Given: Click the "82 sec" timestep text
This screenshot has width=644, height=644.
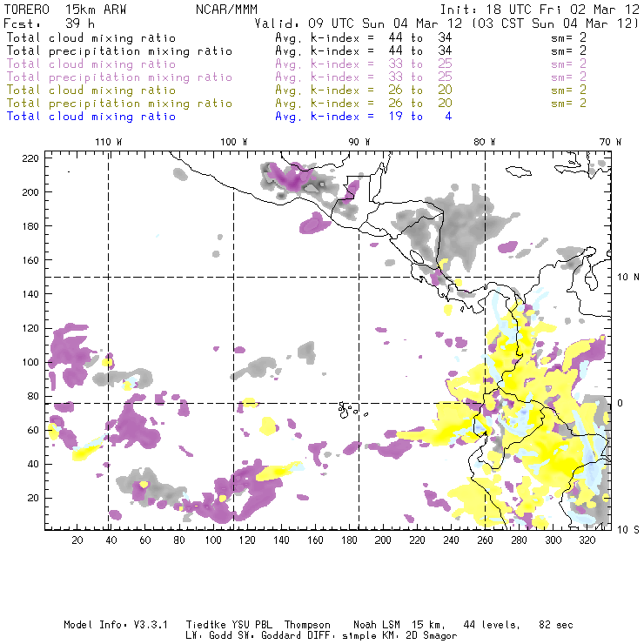Looking at the screenshot, I should click(556, 625).
